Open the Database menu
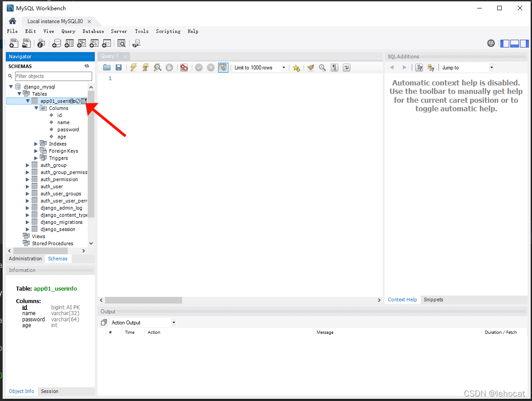The image size is (532, 401). click(93, 31)
